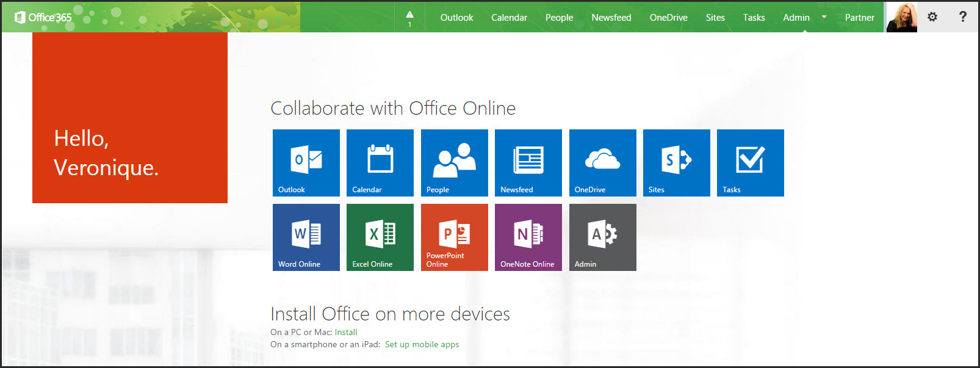
Task: Expand the Admin dropdown arrow in header
Action: click(x=824, y=17)
